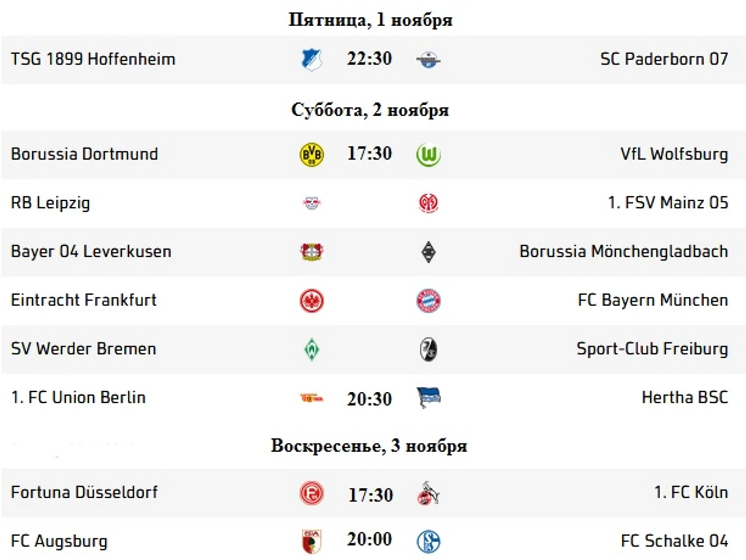Click the 20:30 Union Berlin kickoff time
This screenshot has height=560, width=746.
(x=369, y=399)
